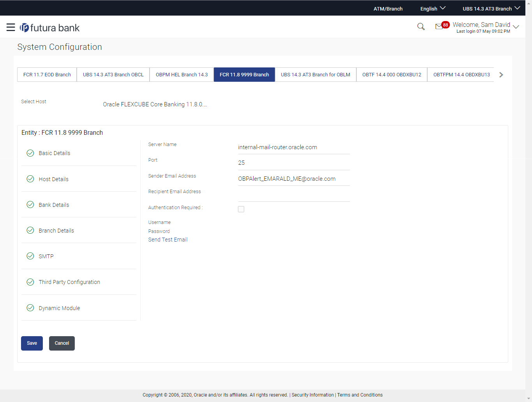Image resolution: width=532 pixels, height=402 pixels.
Task: Open the Terms and Conditions footer link
Action: click(x=360, y=395)
